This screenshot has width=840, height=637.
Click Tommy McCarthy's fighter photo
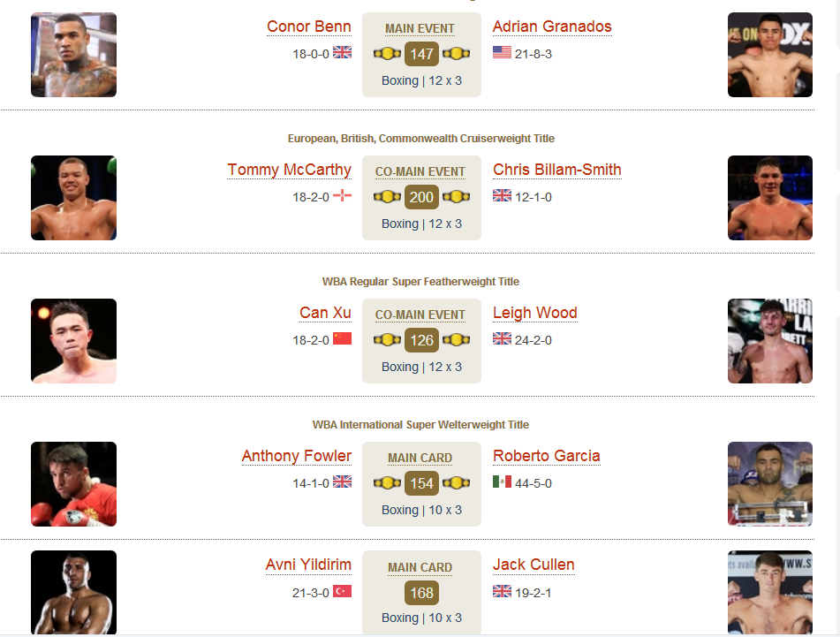(73, 198)
